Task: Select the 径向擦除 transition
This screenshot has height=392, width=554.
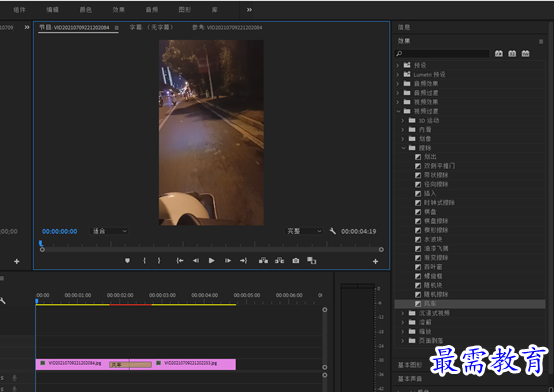Action: click(436, 184)
